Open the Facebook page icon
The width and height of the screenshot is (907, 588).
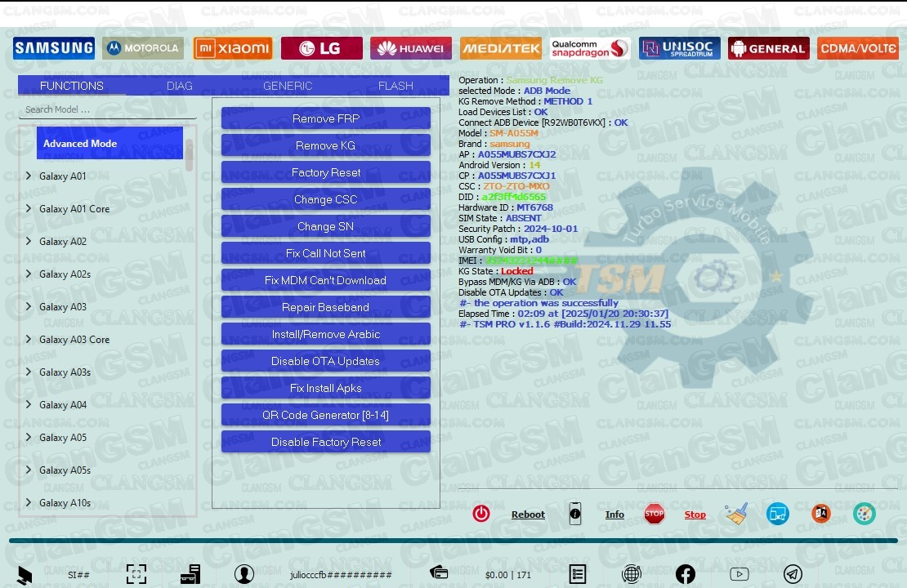(x=686, y=574)
